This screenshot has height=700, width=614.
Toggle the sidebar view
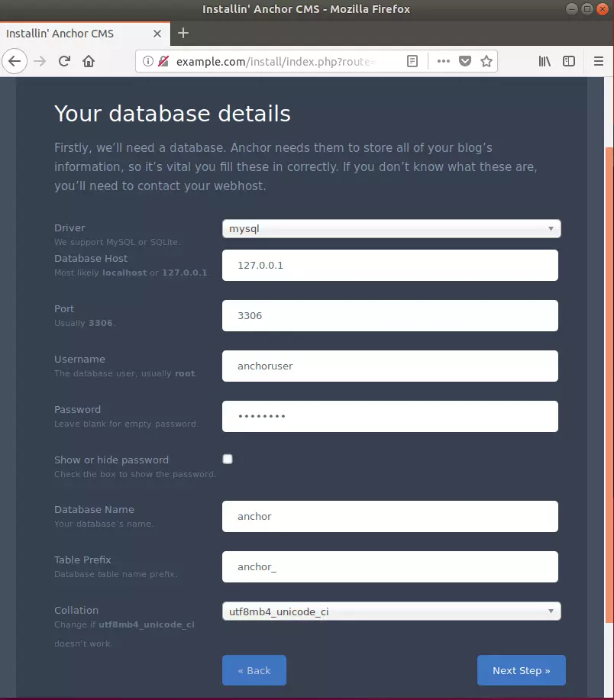[x=568, y=61]
